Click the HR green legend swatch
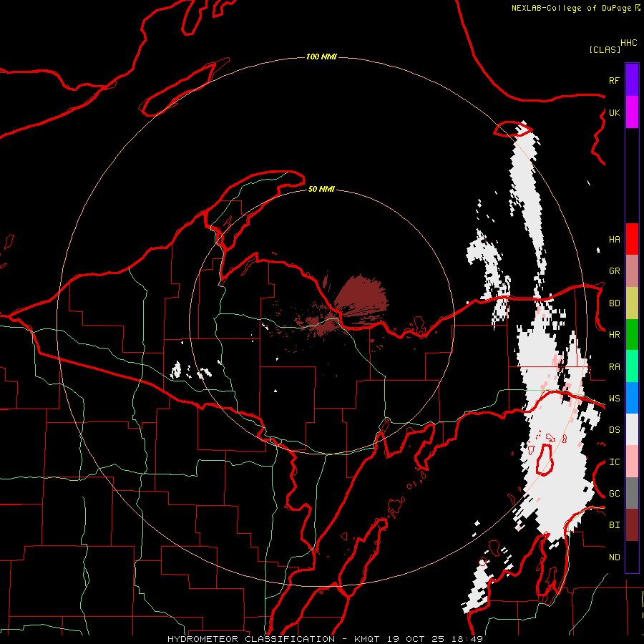The width and height of the screenshot is (644, 644). (x=632, y=335)
